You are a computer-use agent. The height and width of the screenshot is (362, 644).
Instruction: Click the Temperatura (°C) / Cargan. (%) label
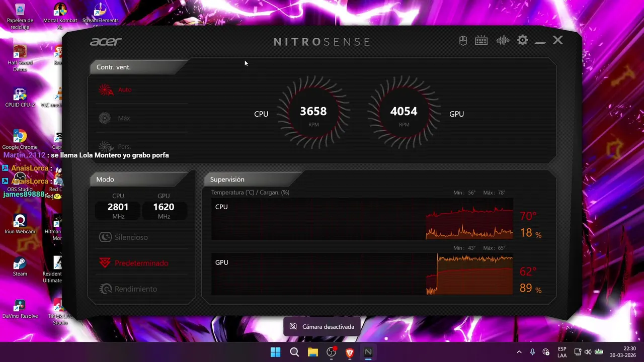click(250, 193)
